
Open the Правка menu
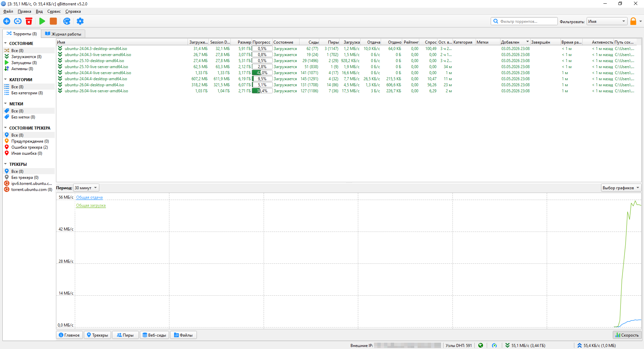pos(24,11)
